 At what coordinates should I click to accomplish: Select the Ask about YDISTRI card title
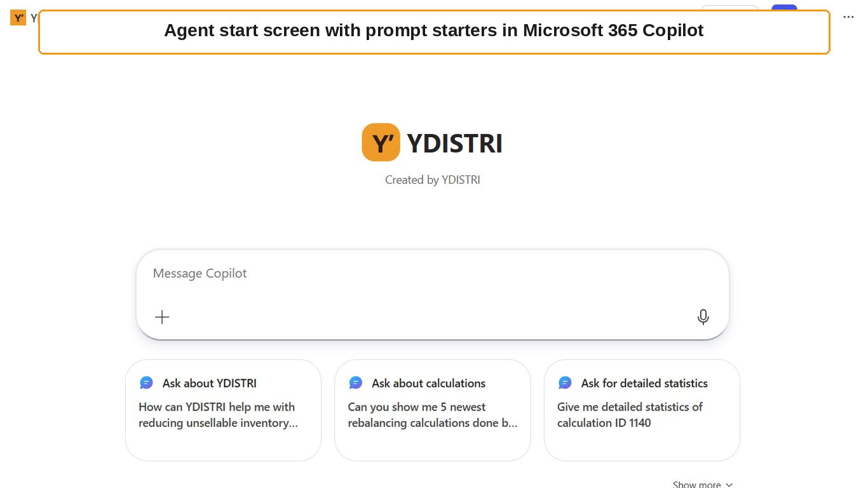pos(210,383)
